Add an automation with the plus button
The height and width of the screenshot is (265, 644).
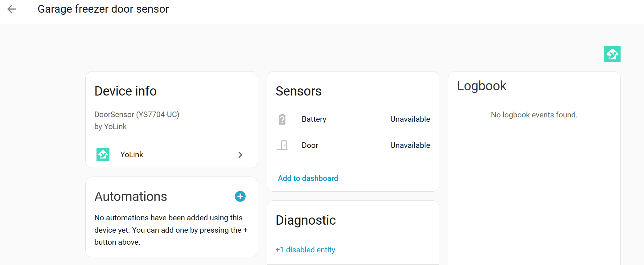[x=240, y=196]
